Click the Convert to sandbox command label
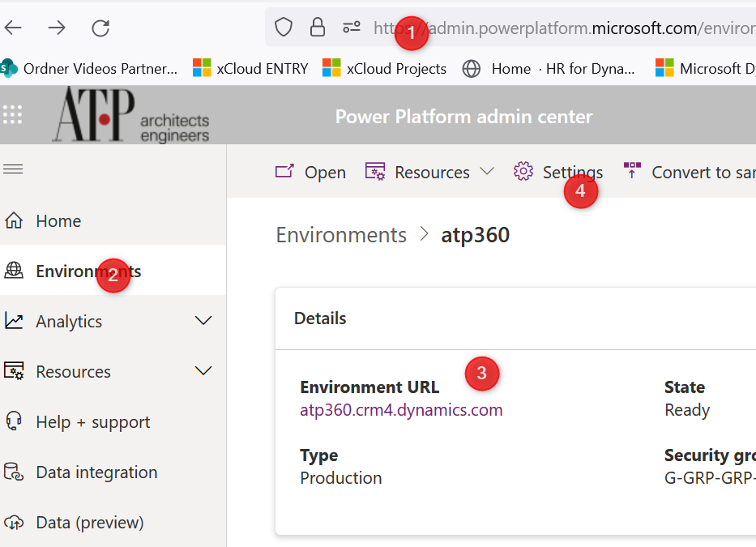The height and width of the screenshot is (547, 756). tap(704, 172)
